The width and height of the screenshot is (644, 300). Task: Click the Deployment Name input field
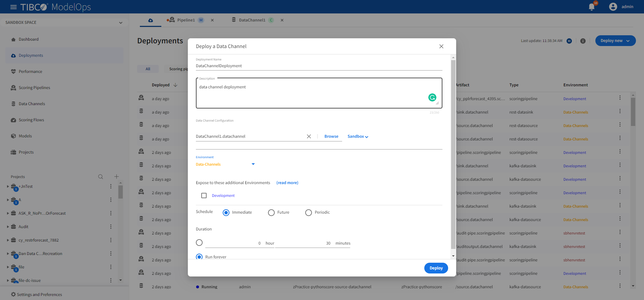(319, 66)
